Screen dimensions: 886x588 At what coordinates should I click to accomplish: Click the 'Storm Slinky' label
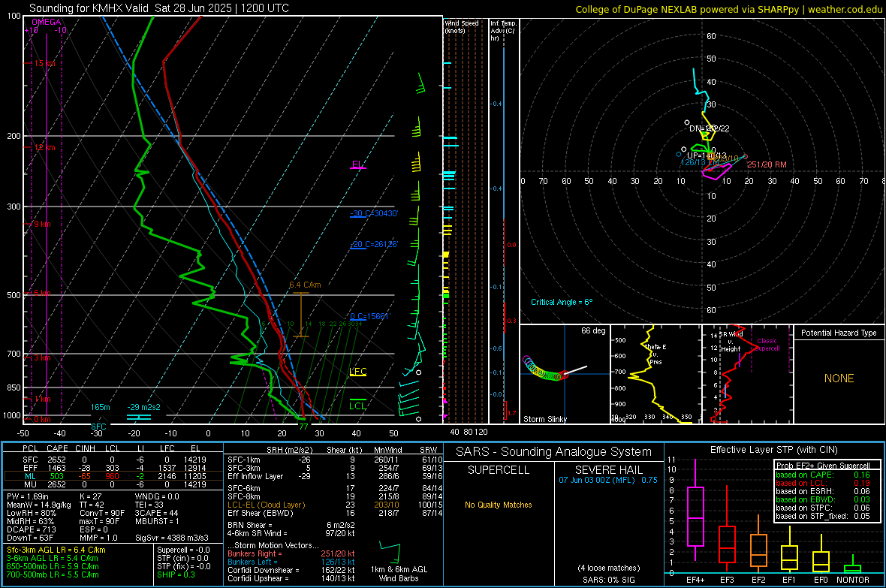544,419
